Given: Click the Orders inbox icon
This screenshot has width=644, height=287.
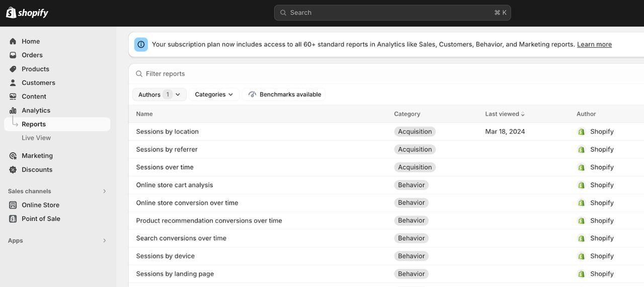Looking at the screenshot, I should 13,55.
